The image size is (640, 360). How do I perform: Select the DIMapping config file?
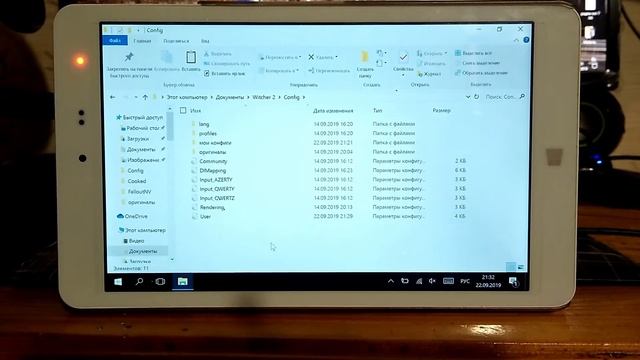click(213, 171)
